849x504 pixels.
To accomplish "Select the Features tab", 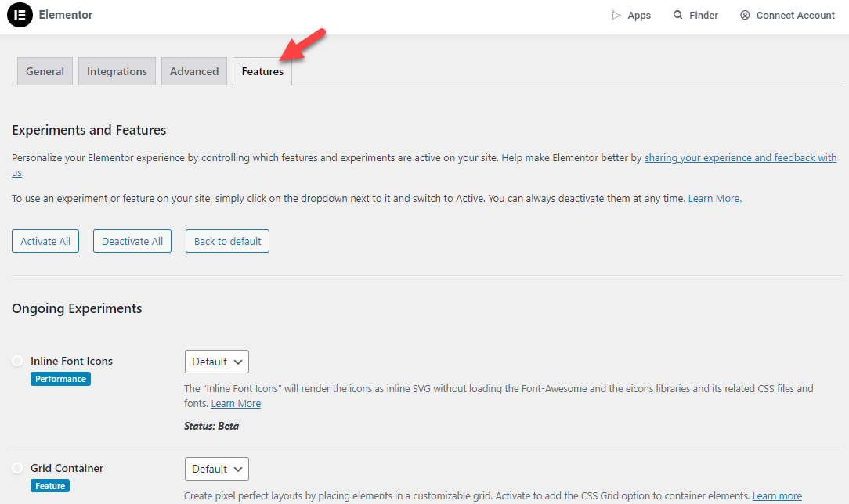I will (x=262, y=71).
